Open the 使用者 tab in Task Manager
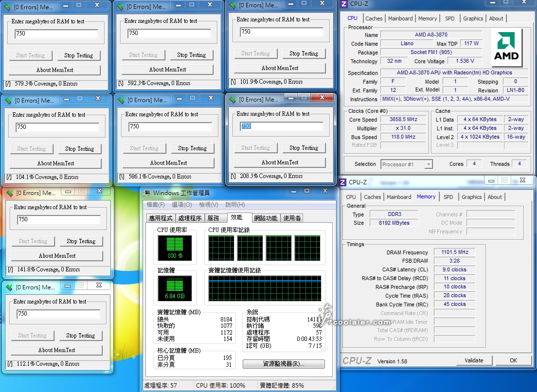The image size is (537, 392). tap(292, 218)
